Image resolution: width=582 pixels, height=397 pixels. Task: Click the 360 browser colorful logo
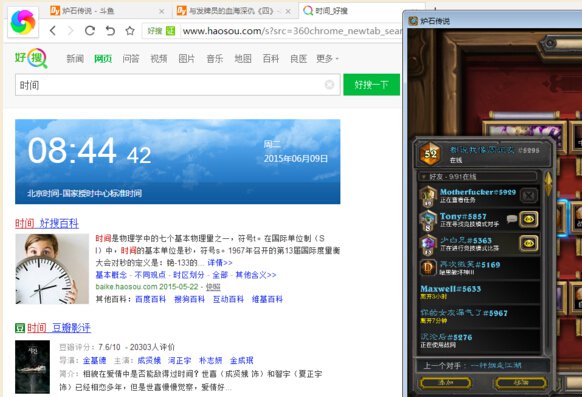(23, 22)
